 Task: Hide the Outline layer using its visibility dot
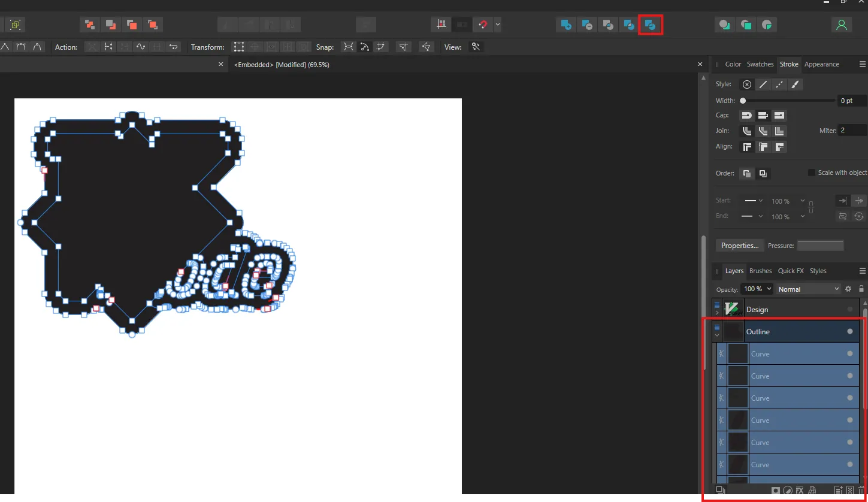point(850,331)
